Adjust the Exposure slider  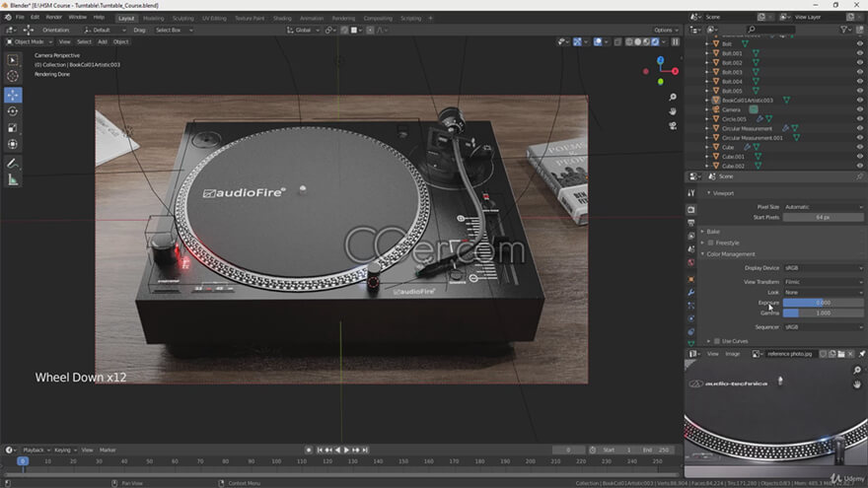pyautogui.click(x=824, y=303)
